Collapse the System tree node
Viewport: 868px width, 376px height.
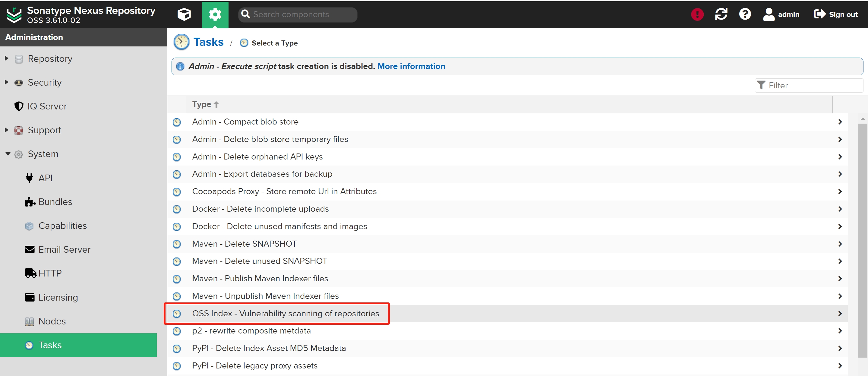coord(8,154)
